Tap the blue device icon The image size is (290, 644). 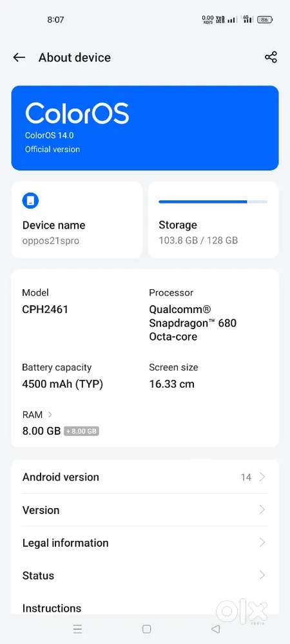30,201
